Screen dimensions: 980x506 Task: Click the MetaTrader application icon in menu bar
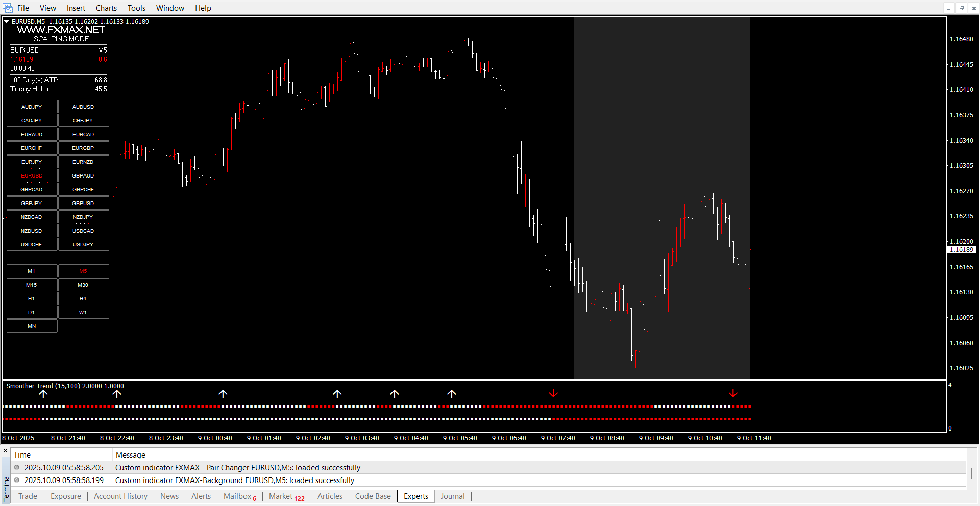8,8
